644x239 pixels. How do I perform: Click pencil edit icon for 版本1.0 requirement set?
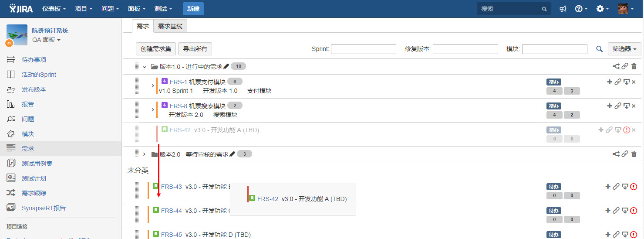pyautogui.click(x=226, y=66)
